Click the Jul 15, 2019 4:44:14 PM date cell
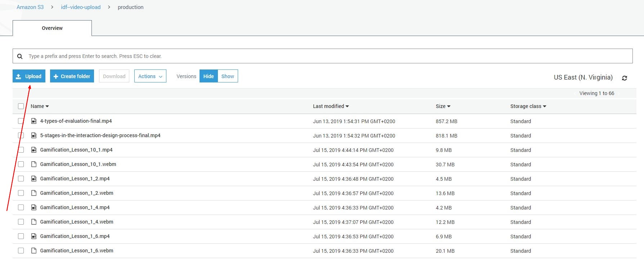Viewport: 644px width, 261px height. point(353,150)
